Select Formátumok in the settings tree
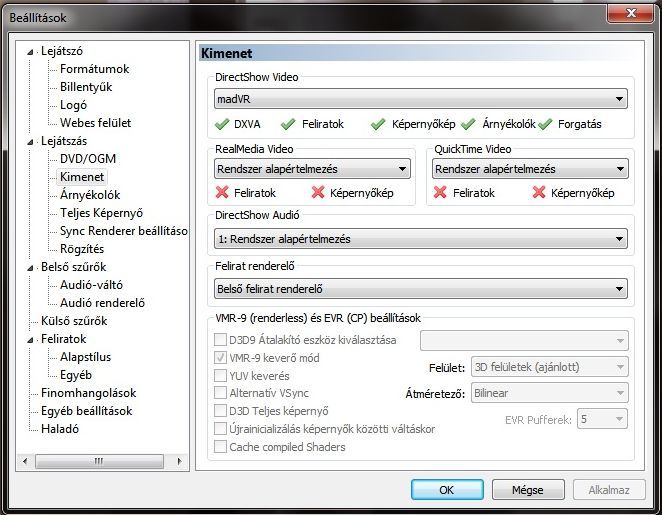The image size is (662, 515). pyautogui.click(x=95, y=69)
